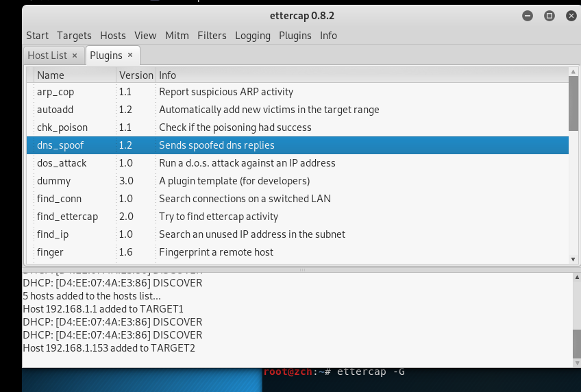The width and height of the screenshot is (581, 392).
Task: Close the Plugins tab
Action: (130, 56)
